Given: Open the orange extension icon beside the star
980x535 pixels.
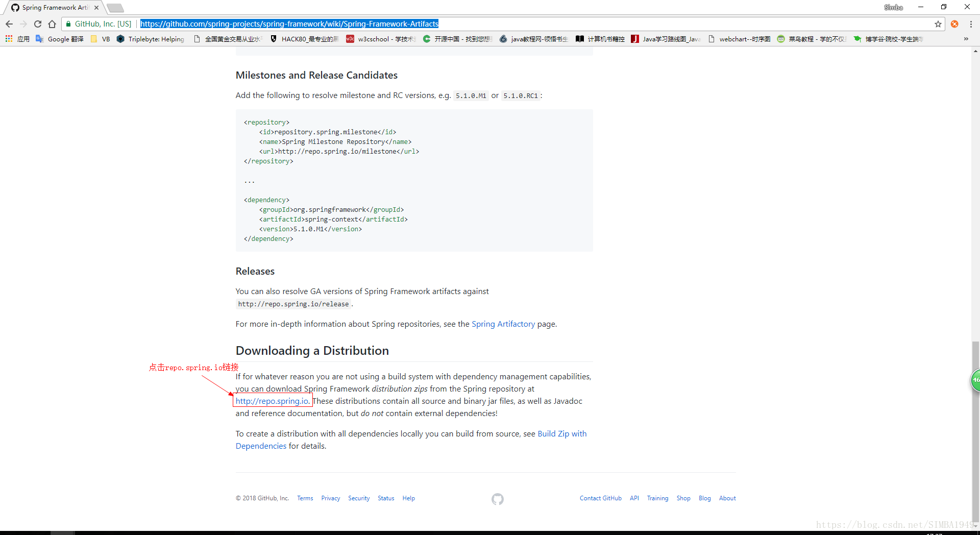Looking at the screenshot, I should pos(954,24).
